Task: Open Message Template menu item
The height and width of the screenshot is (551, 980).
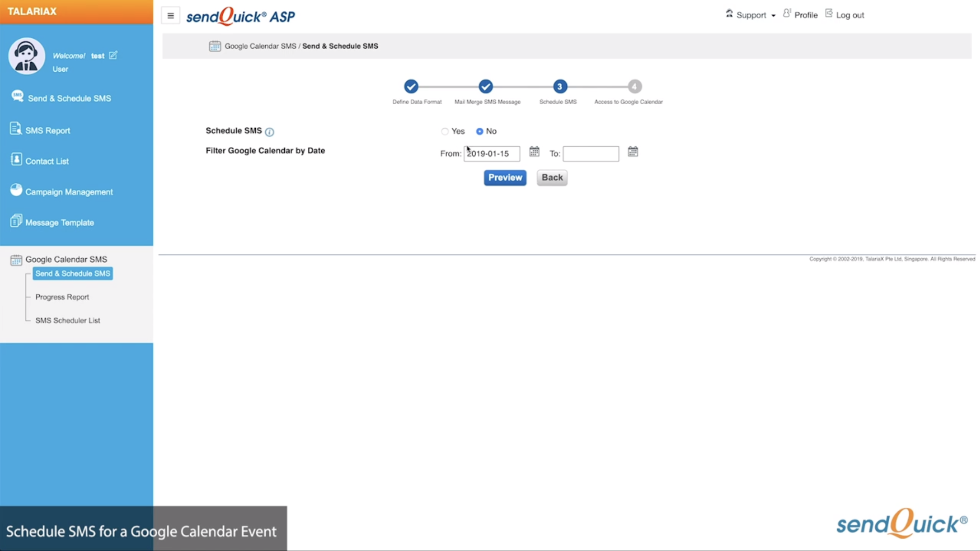Action: tap(60, 222)
